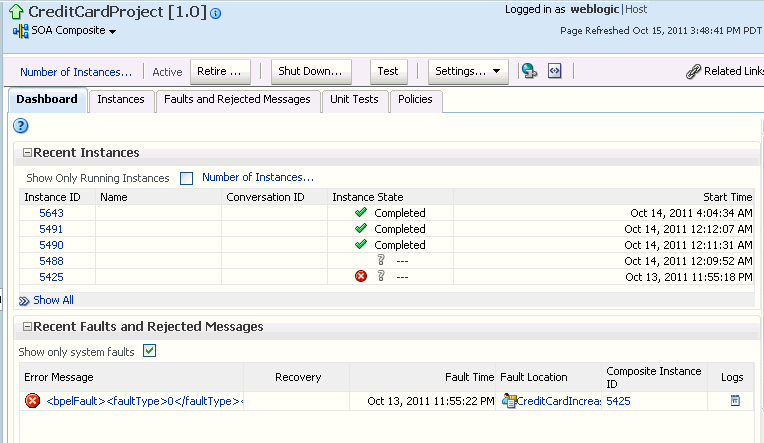Image resolution: width=764 pixels, height=443 pixels.
Task: Click the green checkmark for instance 5490
Action: point(361,245)
